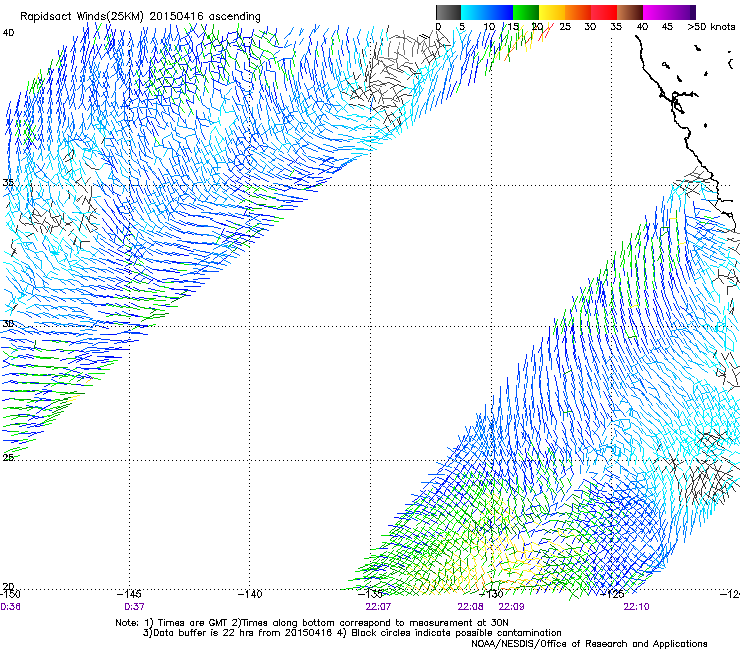740x650 pixels.
Task: Click the green 15-20 knots legend swatch
Action: [525, 12]
